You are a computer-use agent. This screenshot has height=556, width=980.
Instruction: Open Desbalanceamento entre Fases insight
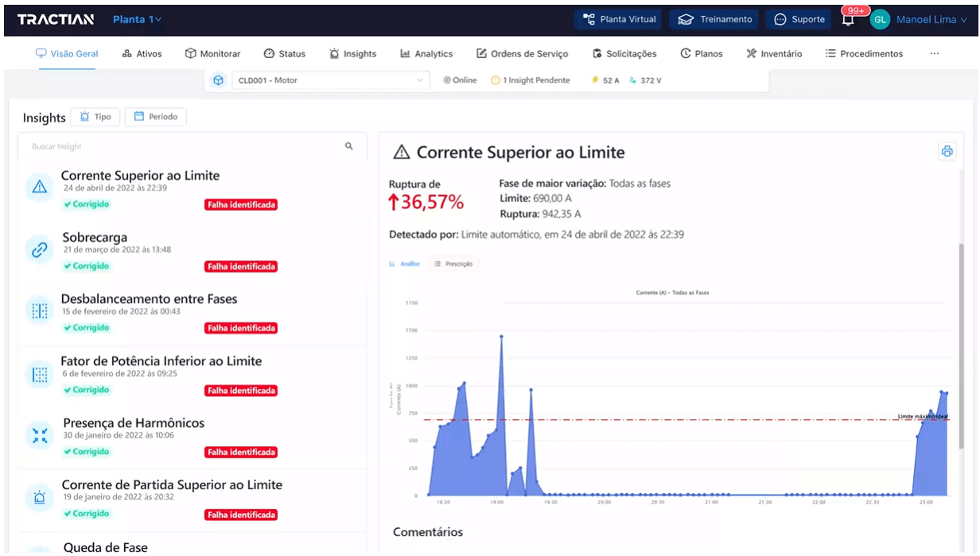(x=192, y=313)
